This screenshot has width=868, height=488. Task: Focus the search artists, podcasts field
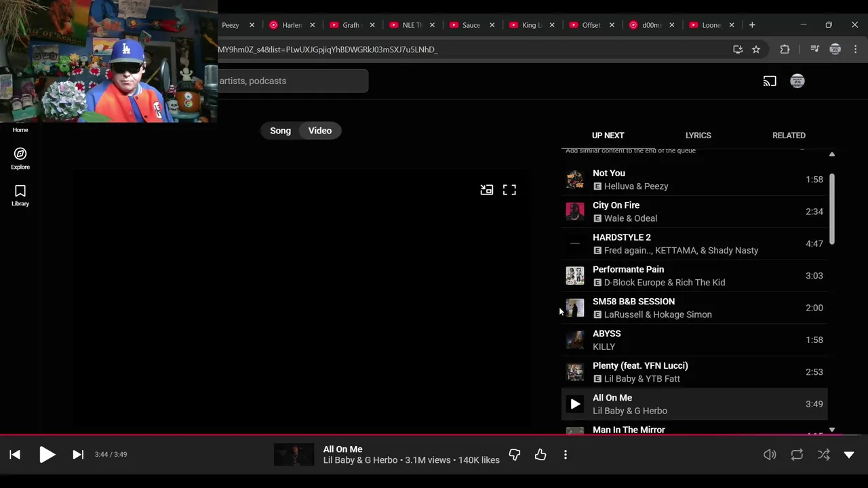point(293,81)
